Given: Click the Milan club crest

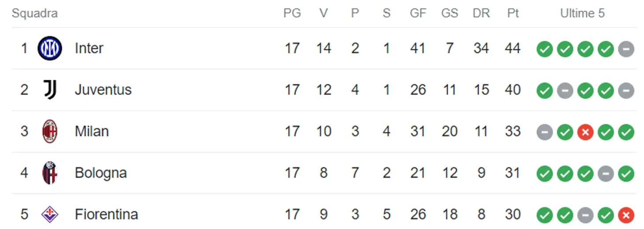Looking at the screenshot, I should pos(50,131).
